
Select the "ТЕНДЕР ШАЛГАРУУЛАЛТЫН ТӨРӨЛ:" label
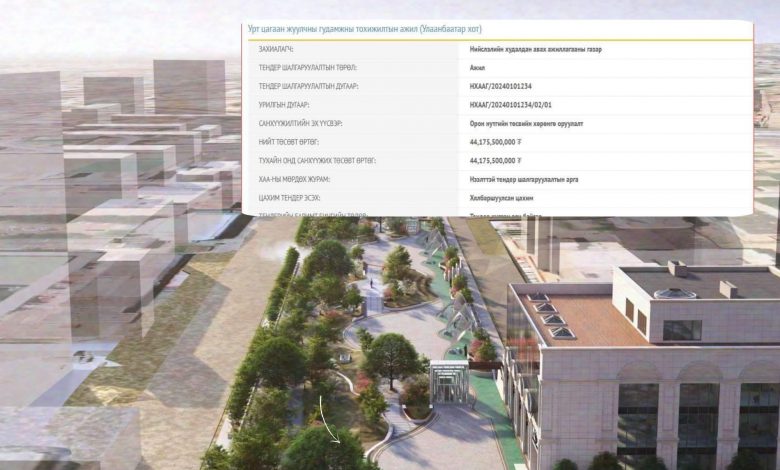click(307, 68)
